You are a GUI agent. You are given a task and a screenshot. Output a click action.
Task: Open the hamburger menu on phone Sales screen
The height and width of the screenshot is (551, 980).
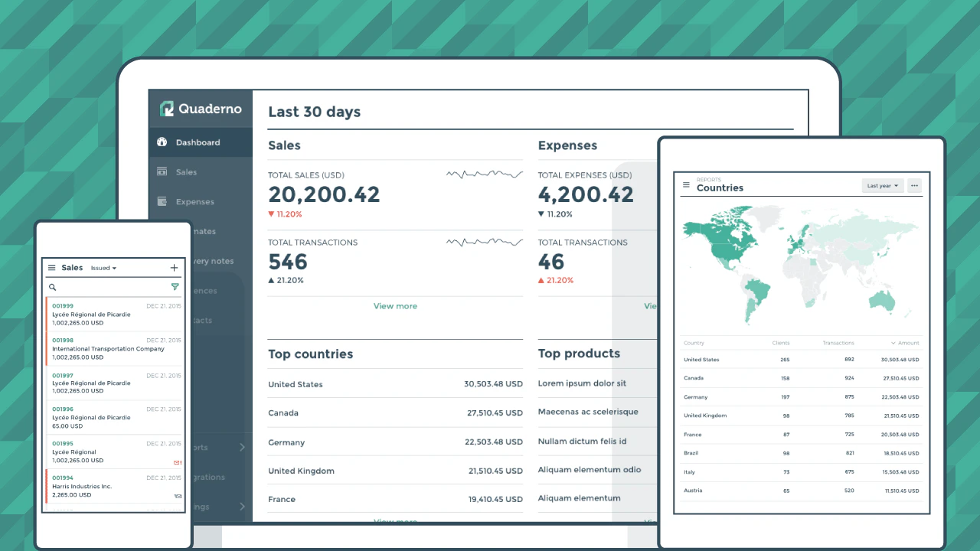point(52,268)
